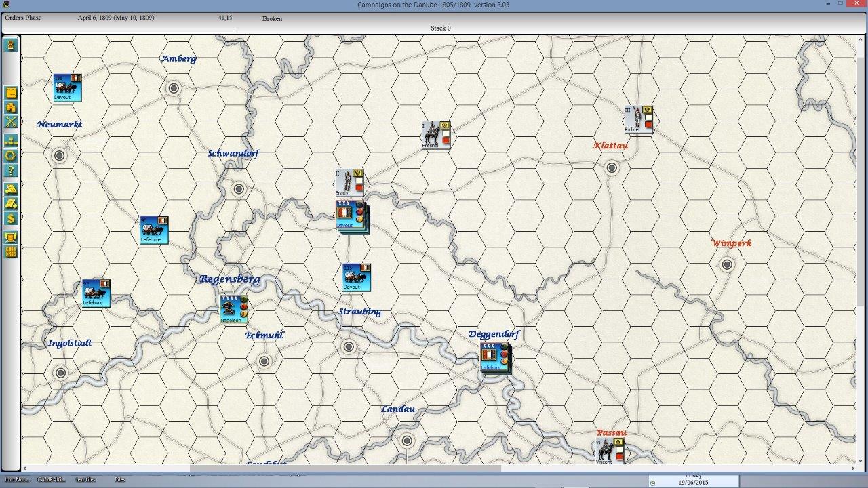The width and height of the screenshot is (868, 488).
Task: Click the yellow grid toolbar icon
Action: [x=10, y=252]
